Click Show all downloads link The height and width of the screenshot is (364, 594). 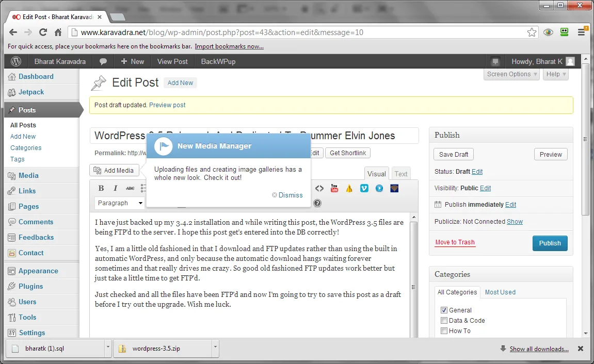539,349
